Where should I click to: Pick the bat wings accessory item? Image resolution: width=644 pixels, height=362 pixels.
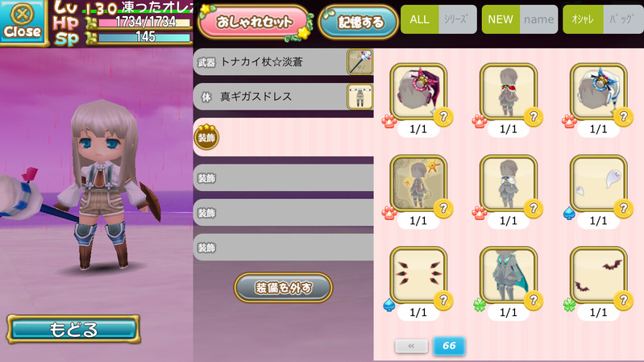[x=598, y=275]
